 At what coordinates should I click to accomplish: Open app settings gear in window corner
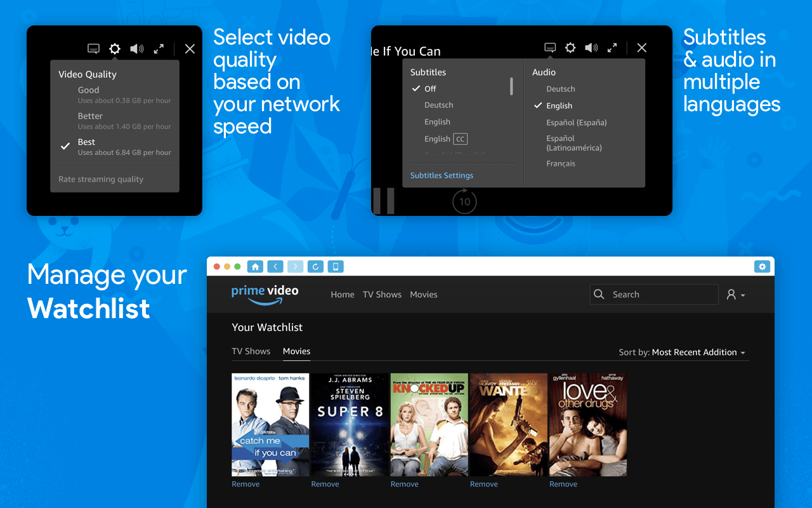[762, 266]
